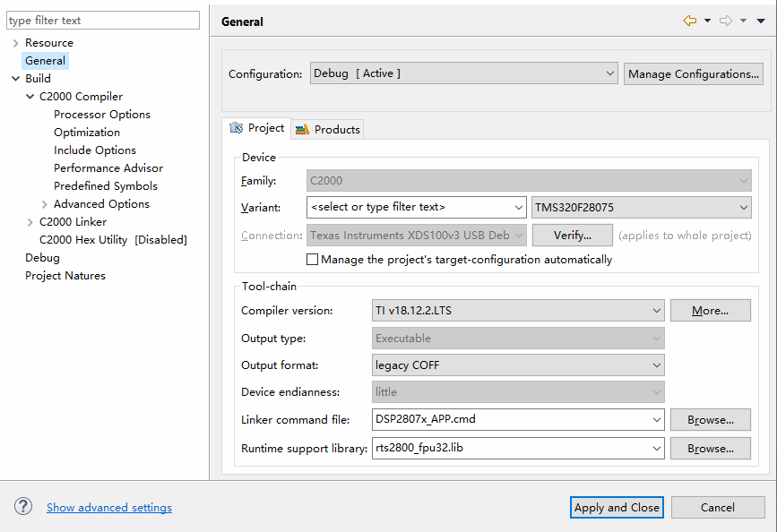Click the Manage Configurations button
Screen dimensions: 777x532
point(694,73)
